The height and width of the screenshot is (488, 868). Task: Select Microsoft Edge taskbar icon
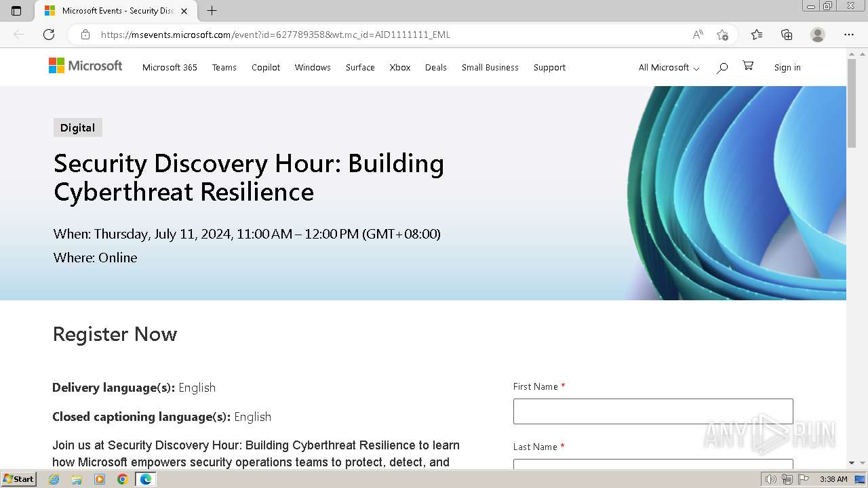tap(146, 479)
